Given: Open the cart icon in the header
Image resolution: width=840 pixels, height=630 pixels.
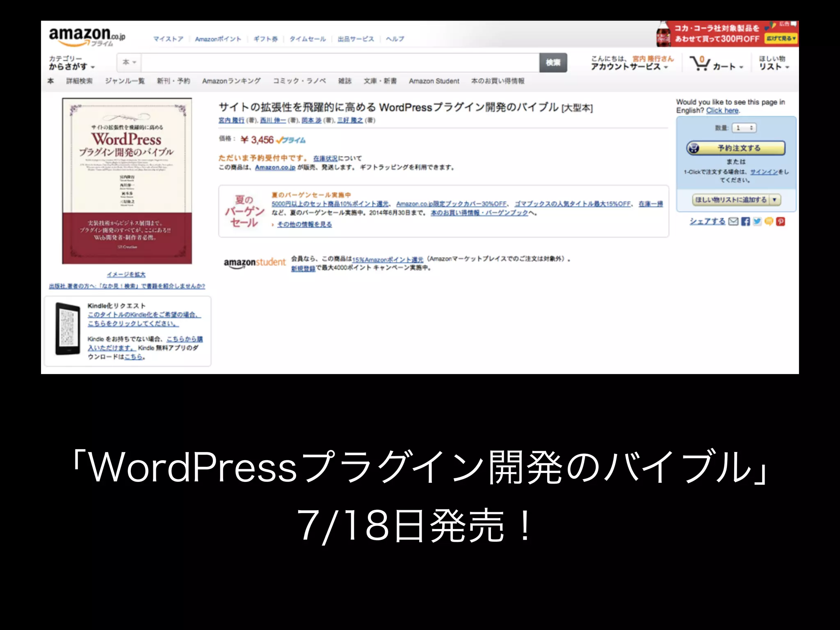Looking at the screenshot, I should [x=699, y=63].
